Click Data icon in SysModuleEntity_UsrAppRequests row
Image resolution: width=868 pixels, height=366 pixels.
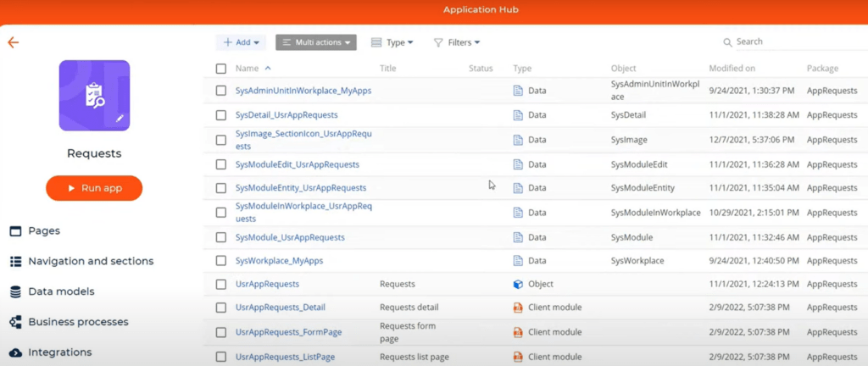click(518, 188)
